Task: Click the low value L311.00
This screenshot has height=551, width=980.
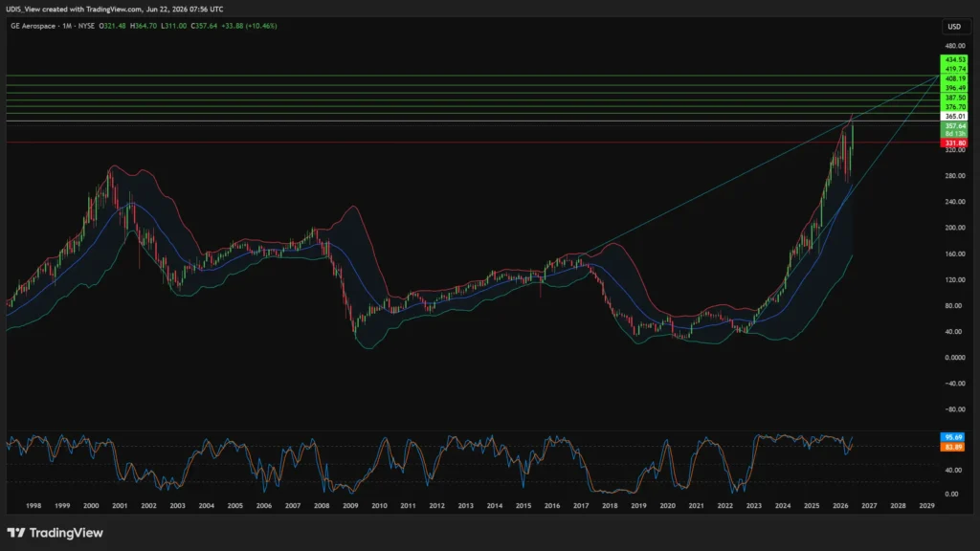Action: coord(174,26)
